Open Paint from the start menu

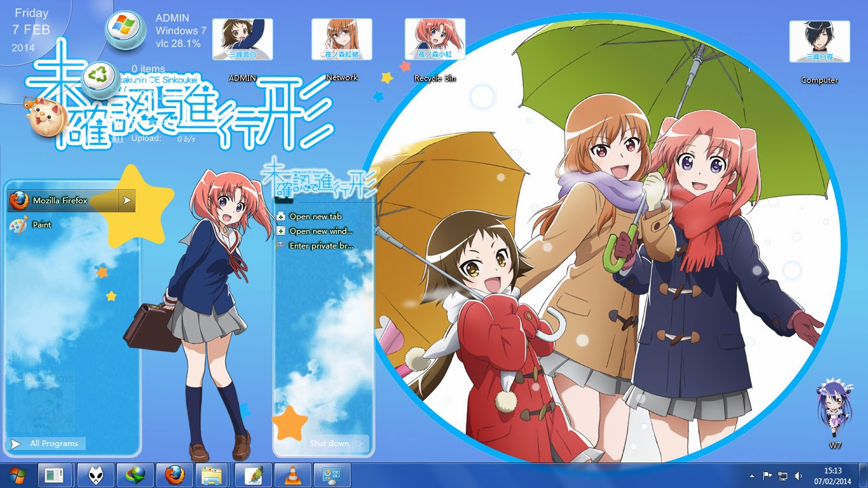(41, 224)
